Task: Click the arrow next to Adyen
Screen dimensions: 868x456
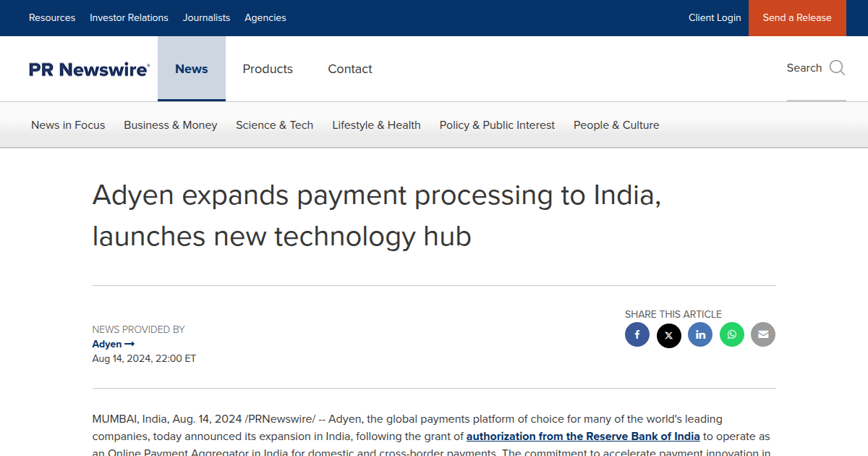Action: click(131, 344)
